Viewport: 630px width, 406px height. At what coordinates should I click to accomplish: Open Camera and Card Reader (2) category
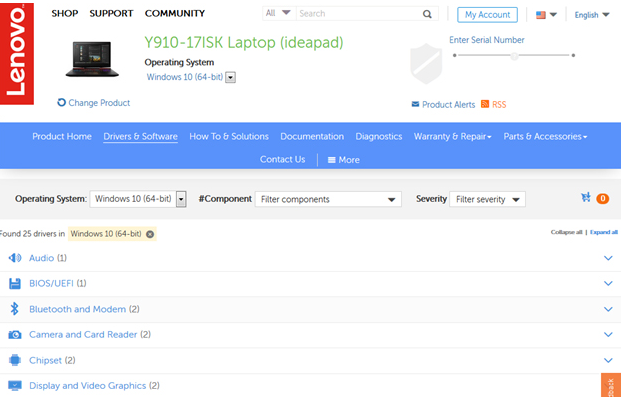(90, 334)
